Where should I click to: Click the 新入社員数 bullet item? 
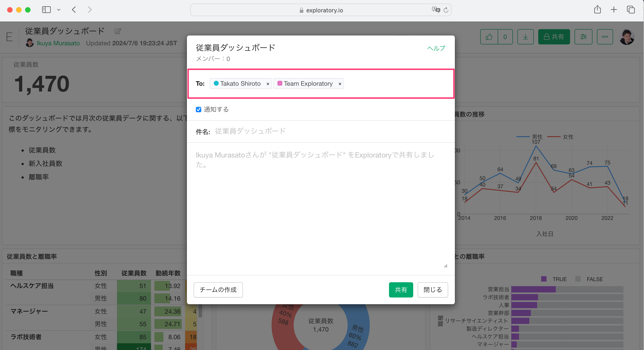(x=45, y=164)
